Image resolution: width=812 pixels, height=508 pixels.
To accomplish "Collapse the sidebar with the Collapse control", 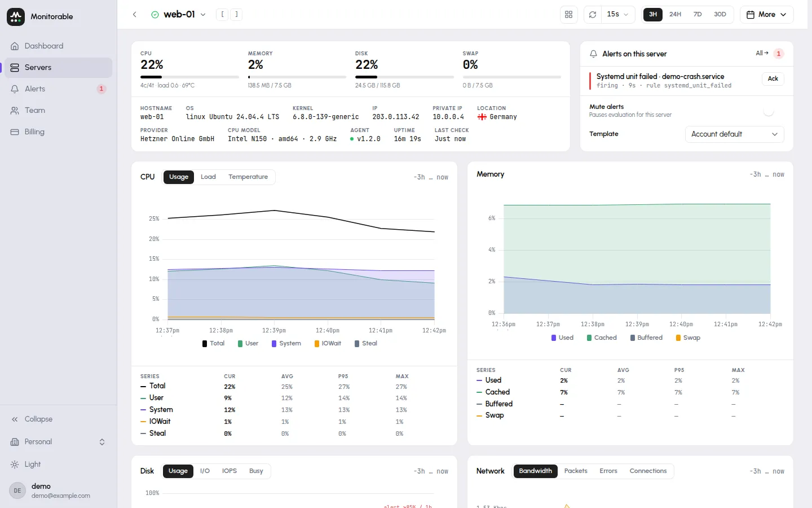I will [x=59, y=419].
